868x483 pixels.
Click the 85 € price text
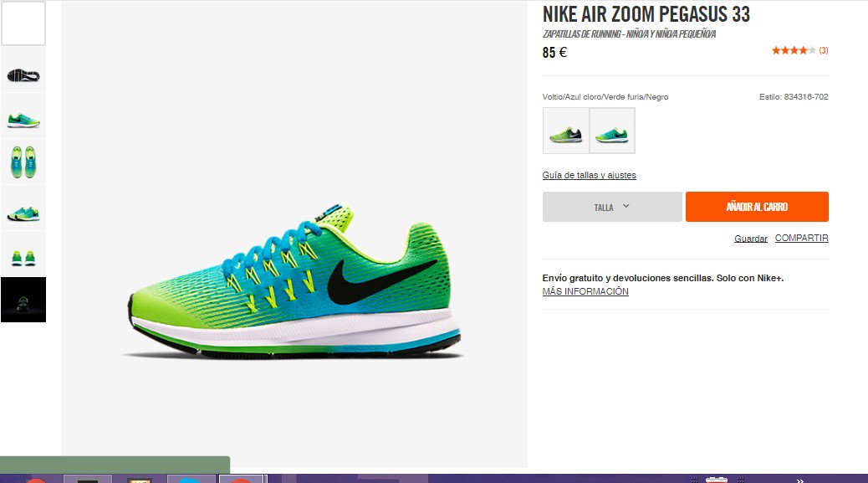pyautogui.click(x=554, y=53)
